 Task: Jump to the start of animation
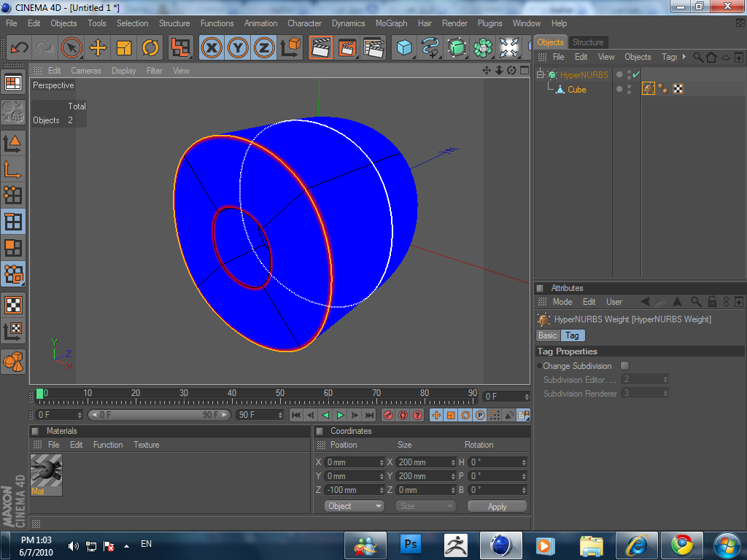coord(296,415)
